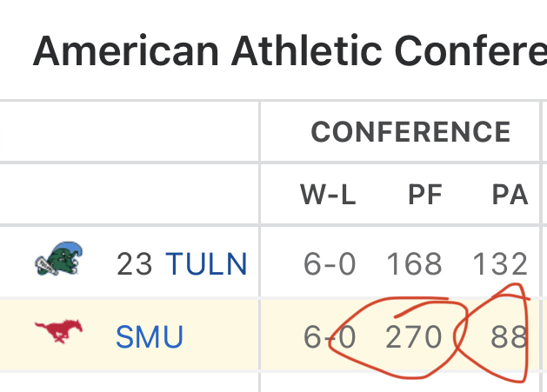547x392 pixels.
Task: Click the CONFERENCE group header
Action: (410, 132)
